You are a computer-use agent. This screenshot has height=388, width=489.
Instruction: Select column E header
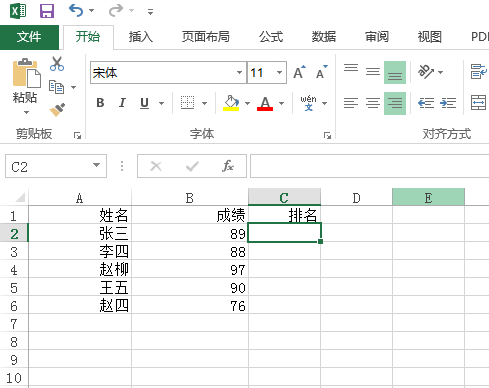(428, 197)
